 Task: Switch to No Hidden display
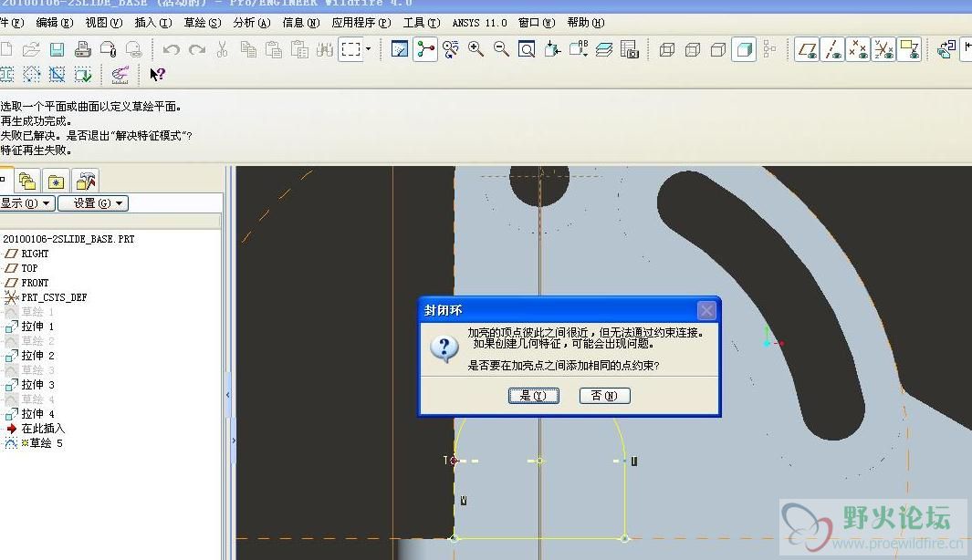tap(718, 49)
